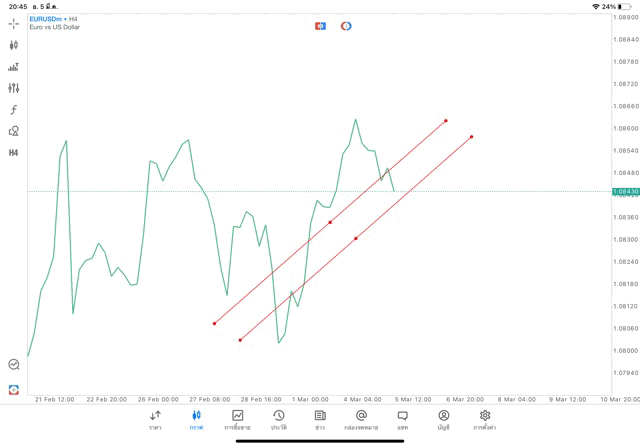The height and width of the screenshot is (447, 640).
Task: Tap the function (f) indicator icon
Action: tap(14, 110)
